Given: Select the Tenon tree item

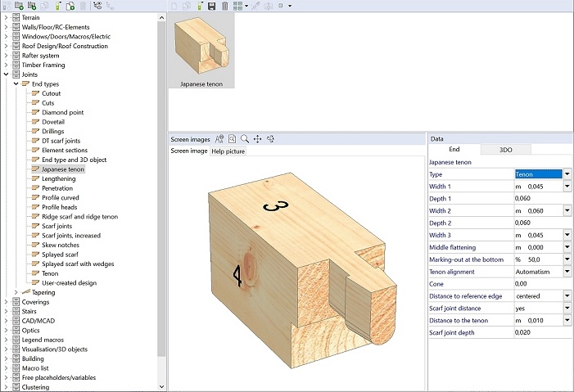Looking at the screenshot, I should point(50,273).
